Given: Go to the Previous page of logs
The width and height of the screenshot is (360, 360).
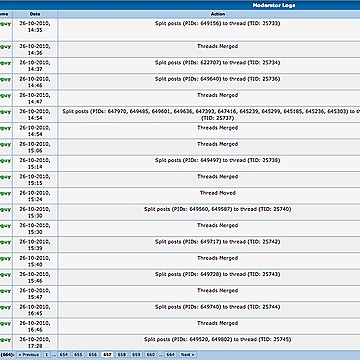Looking at the screenshot, I should [29, 355].
